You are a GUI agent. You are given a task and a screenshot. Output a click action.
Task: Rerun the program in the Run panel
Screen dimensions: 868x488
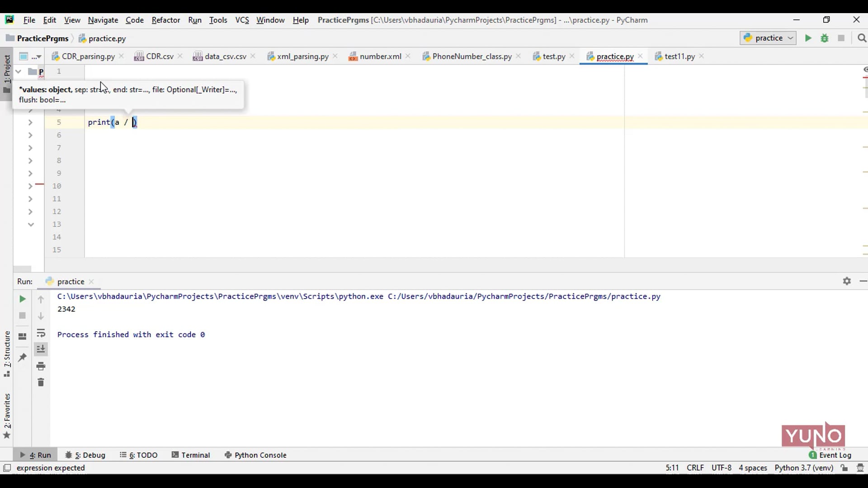(x=22, y=299)
